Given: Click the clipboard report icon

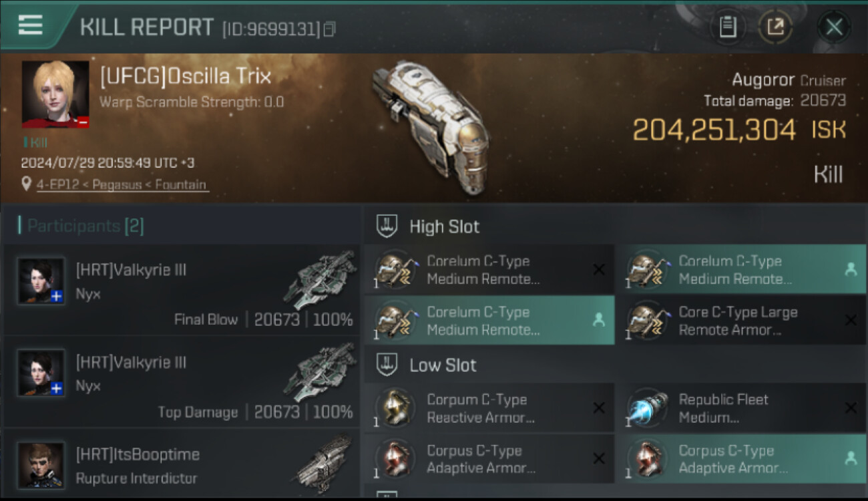Looking at the screenshot, I should (728, 27).
